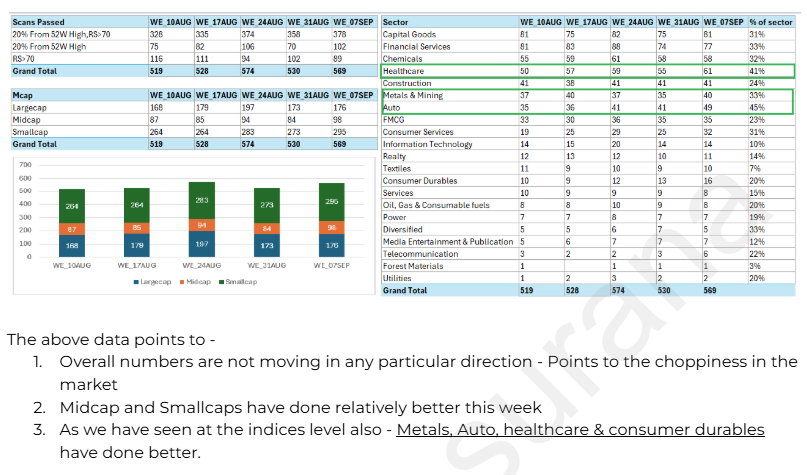The width and height of the screenshot is (807, 475).
Task: Click the blue 176 bar segment above WE_07SEP
Action: [332, 245]
